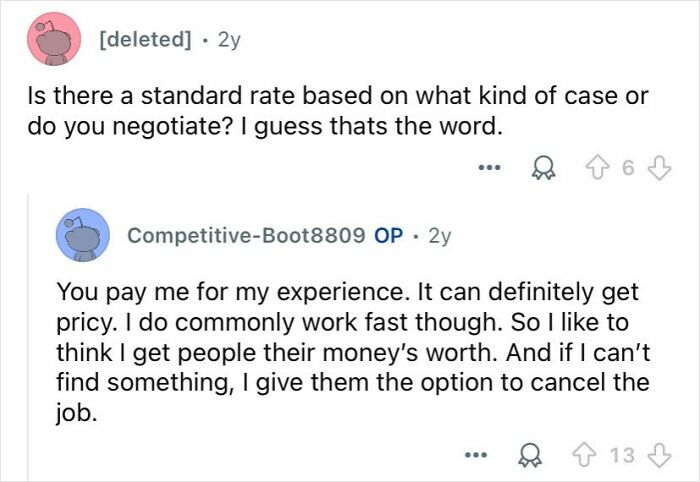Upvote the reply with score 13
Viewport: 700px width, 482px height.
click(x=585, y=455)
